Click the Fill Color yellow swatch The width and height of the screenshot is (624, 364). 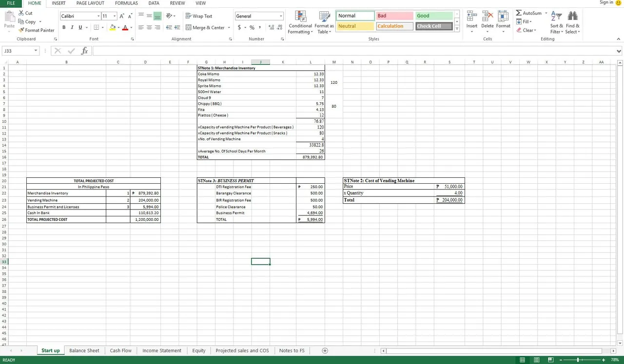113,28
